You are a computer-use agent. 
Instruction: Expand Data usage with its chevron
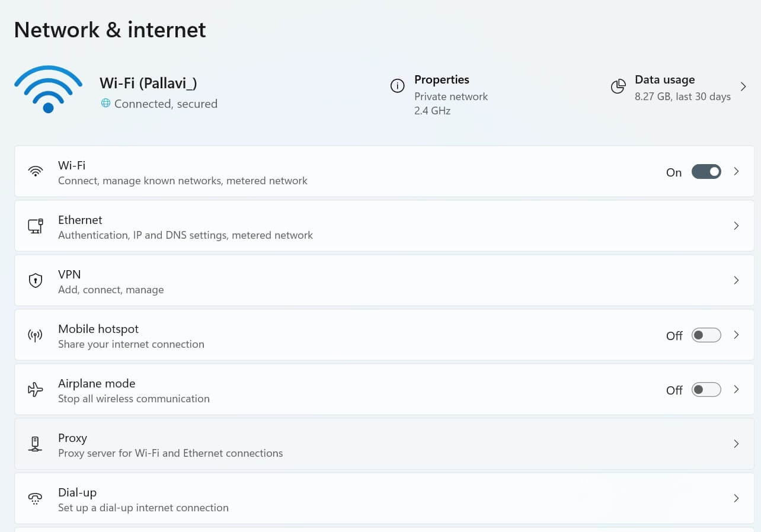743,86
